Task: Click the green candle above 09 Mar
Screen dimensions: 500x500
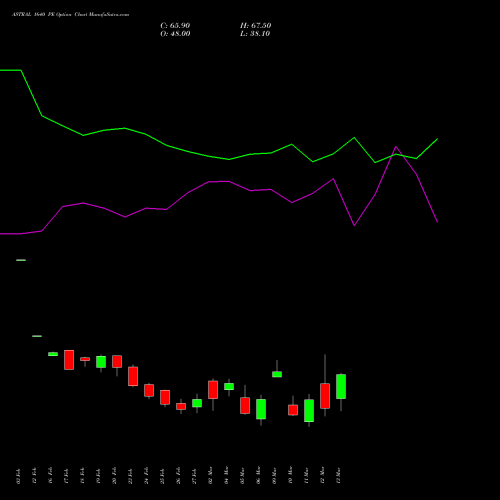Action: coord(277,374)
